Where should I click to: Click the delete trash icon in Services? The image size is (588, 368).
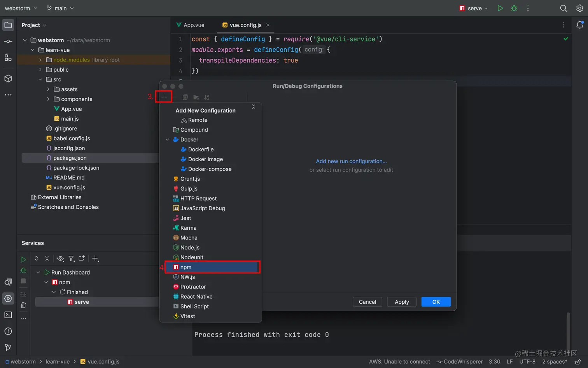point(23,305)
